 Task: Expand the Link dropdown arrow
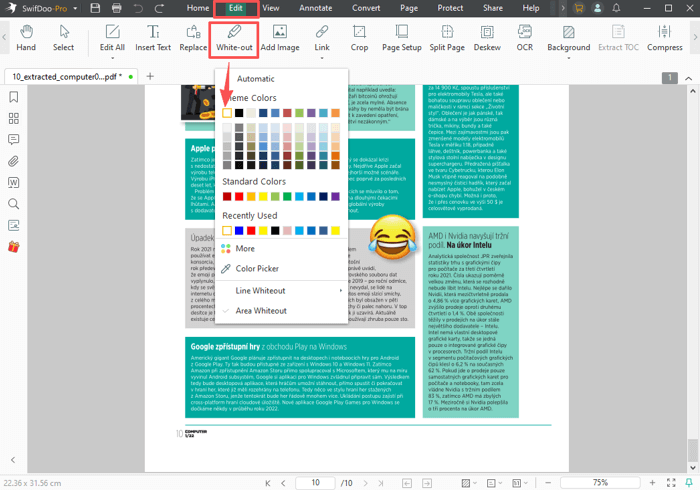(x=322, y=58)
